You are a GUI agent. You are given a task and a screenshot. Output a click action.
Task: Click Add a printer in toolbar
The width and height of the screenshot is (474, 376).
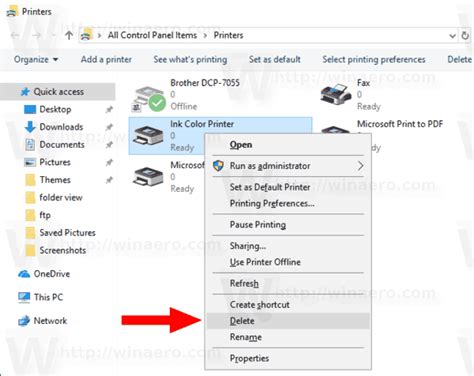[106, 60]
